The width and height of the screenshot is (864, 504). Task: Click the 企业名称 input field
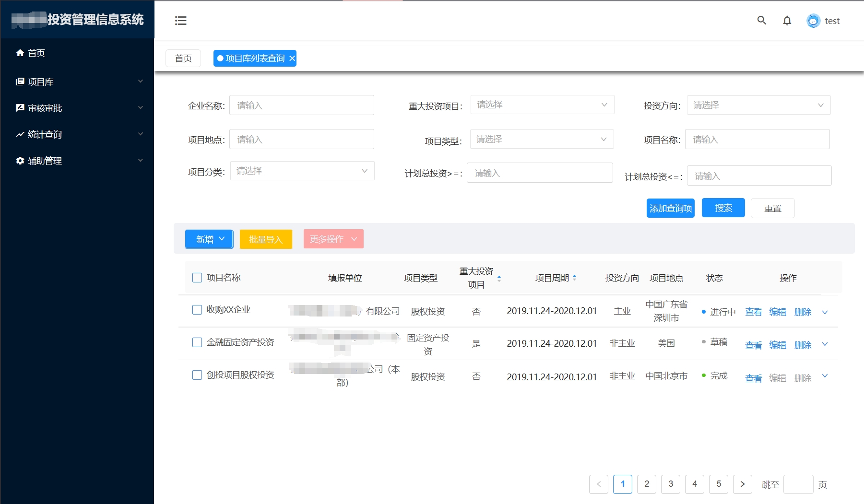[302, 105]
